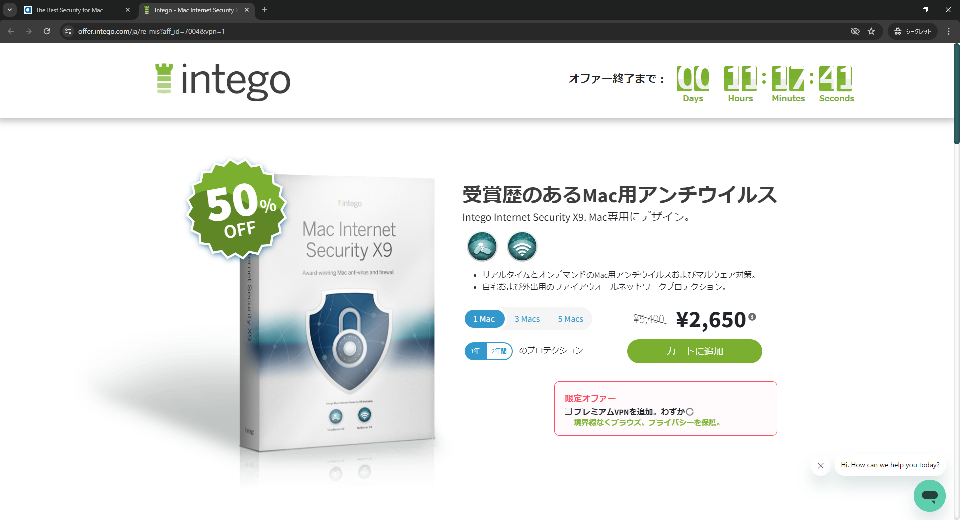Screen dimensions: 960x520
Task: Open a new browser tab
Action: click(x=264, y=10)
